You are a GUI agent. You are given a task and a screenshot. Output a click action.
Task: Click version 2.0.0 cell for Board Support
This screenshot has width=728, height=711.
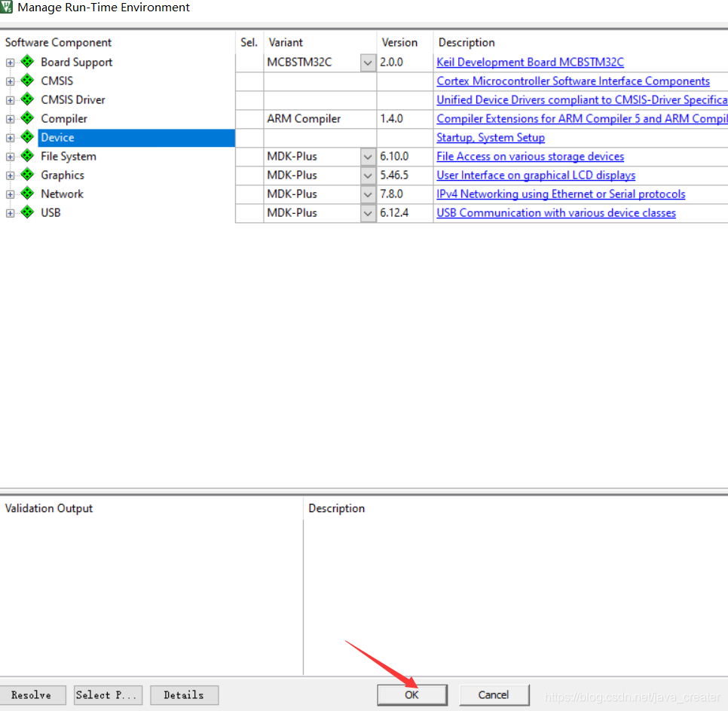pos(405,63)
